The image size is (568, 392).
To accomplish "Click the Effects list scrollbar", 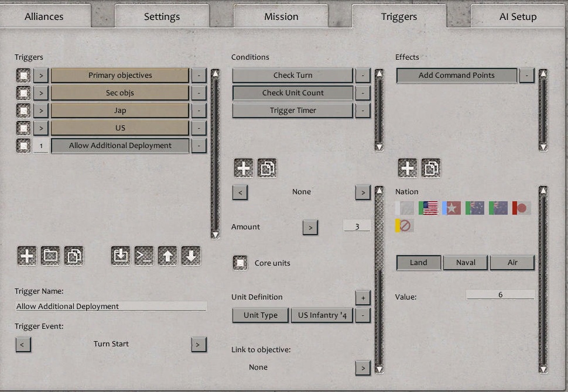I will (543, 110).
